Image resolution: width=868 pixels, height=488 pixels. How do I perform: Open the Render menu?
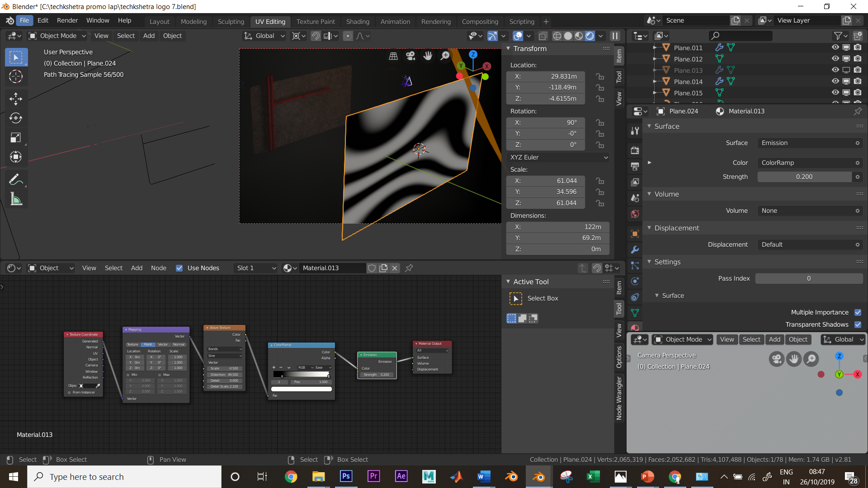coord(67,20)
